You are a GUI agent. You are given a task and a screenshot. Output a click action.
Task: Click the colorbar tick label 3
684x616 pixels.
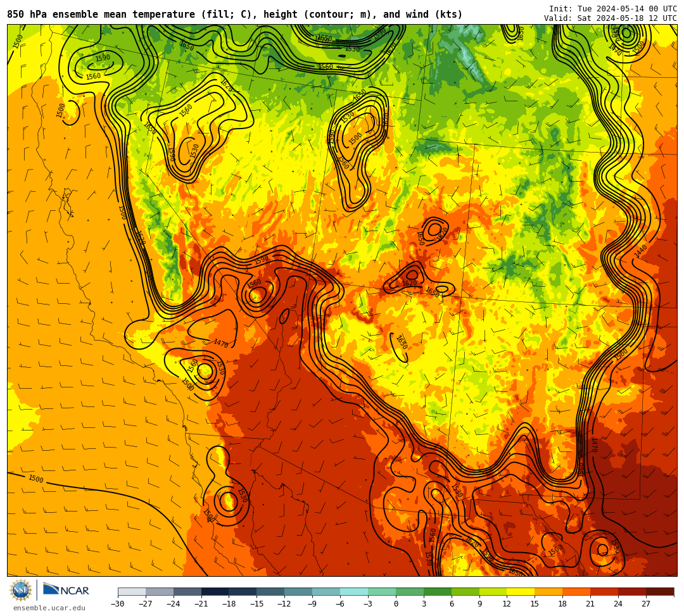click(x=424, y=604)
